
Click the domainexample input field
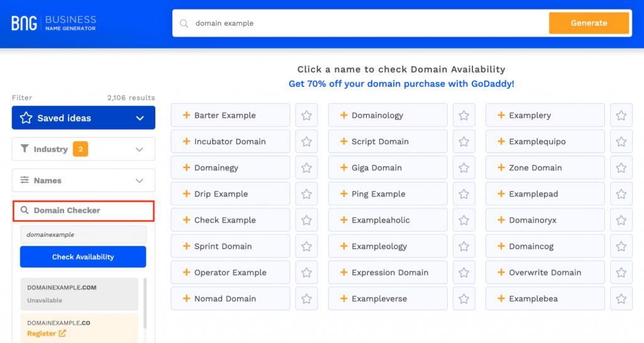coord(84,235)
